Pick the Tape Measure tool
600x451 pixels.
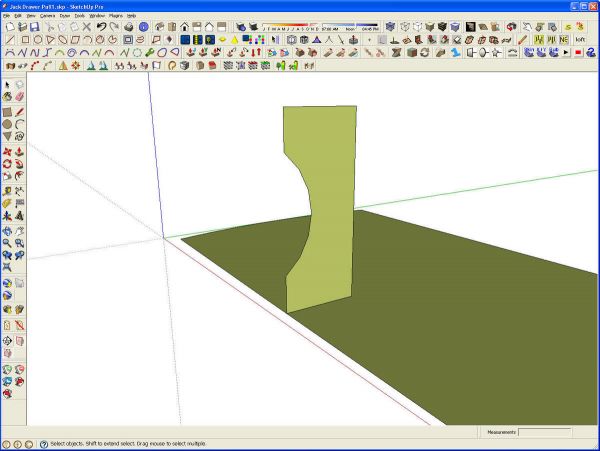[x=7, y=191]
